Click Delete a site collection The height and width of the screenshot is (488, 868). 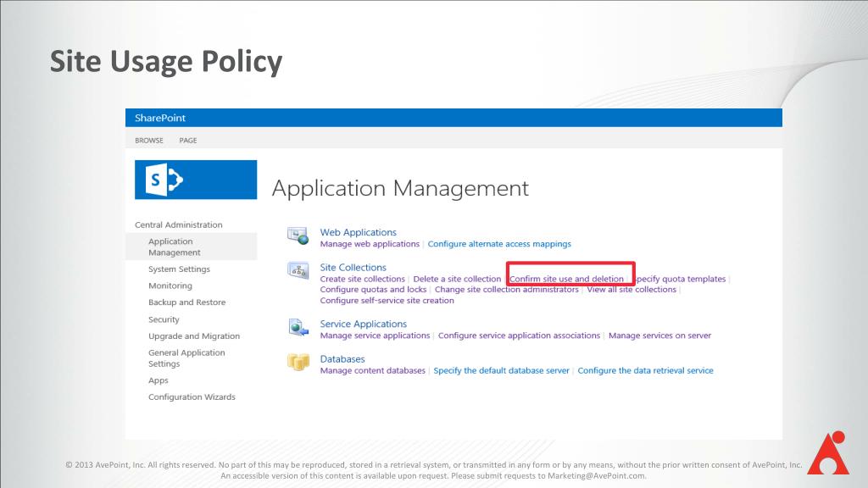[x=457, y=279]
